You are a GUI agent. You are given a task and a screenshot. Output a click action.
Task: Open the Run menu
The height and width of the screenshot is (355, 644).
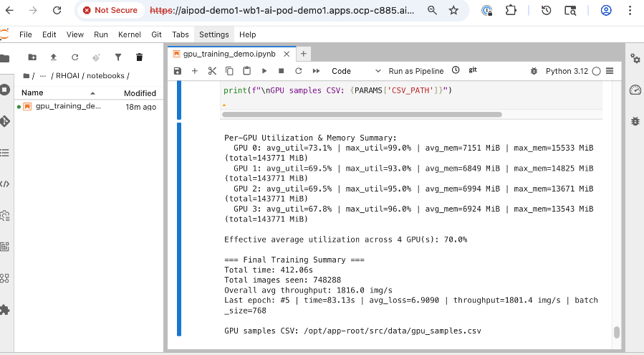[x=100, y=34]
